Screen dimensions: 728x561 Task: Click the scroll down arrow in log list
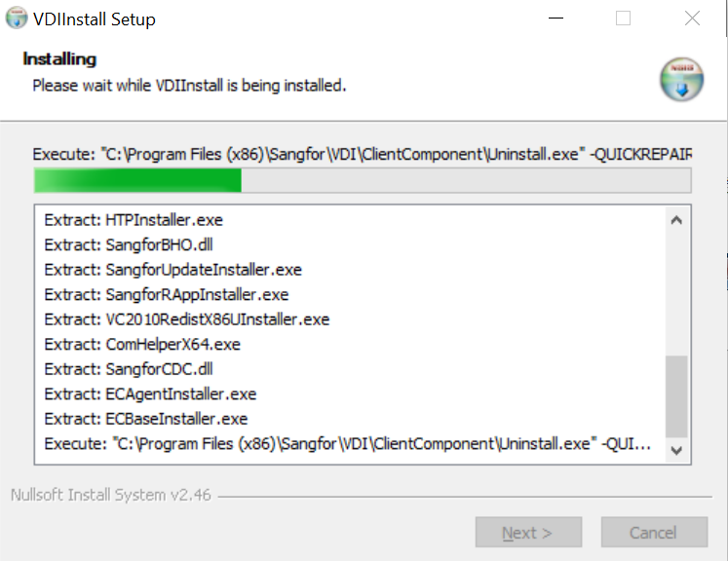[x=676, y=450]
